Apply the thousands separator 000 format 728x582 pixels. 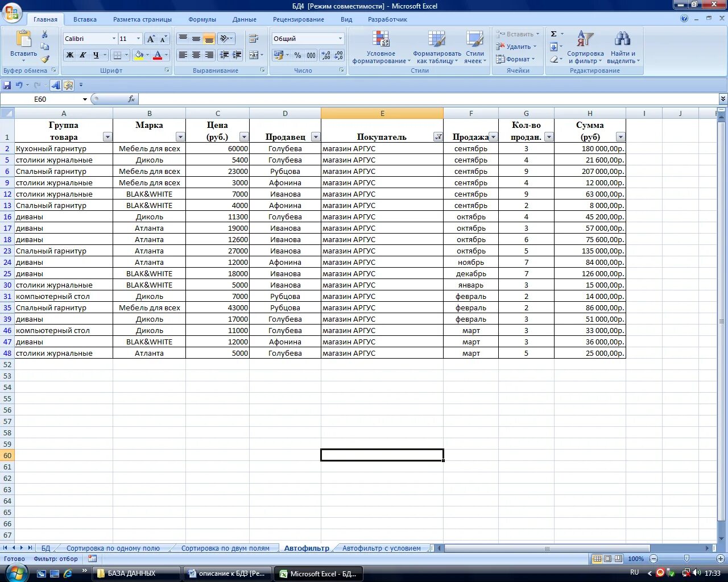coord(311,55)
